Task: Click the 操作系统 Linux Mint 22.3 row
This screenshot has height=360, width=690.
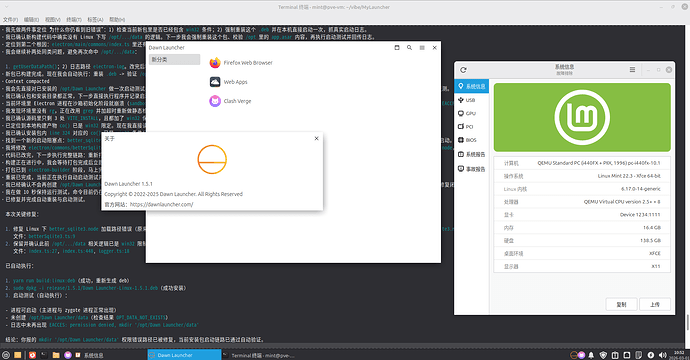Action: pos(582,176)
